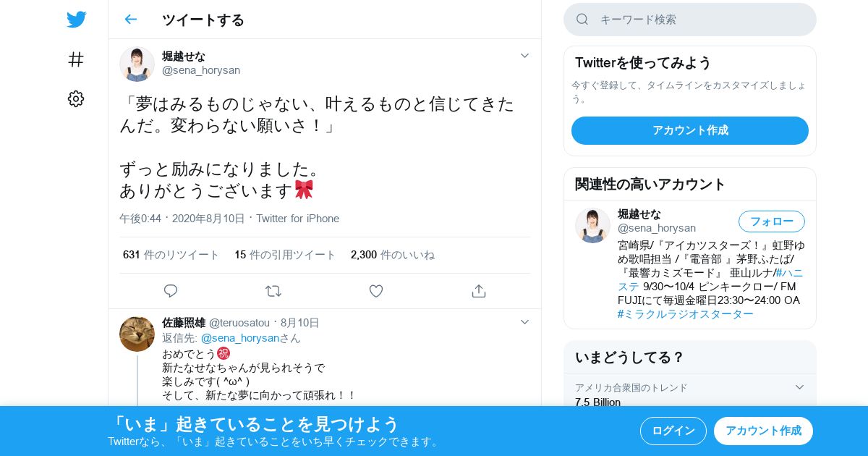The height and width of the screenshot is (456, 868).
Task: Retweet using the arrows icon
Action: [x=273, y=291]
